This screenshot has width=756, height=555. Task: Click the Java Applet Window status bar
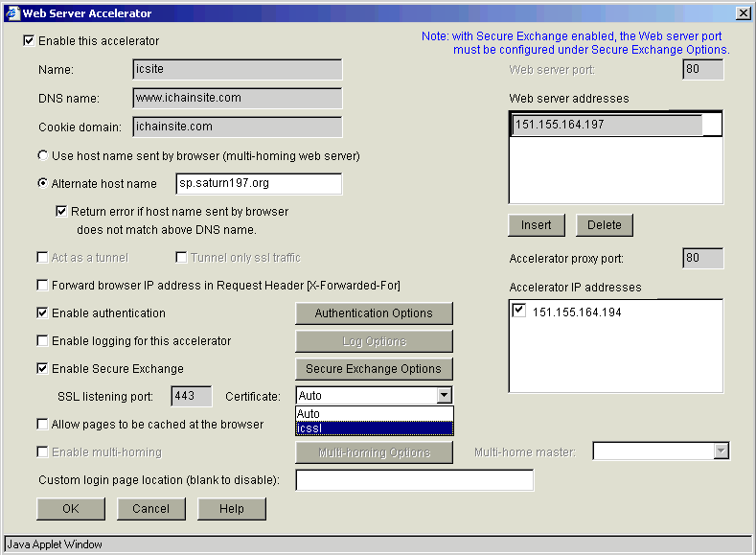[378, 543]
